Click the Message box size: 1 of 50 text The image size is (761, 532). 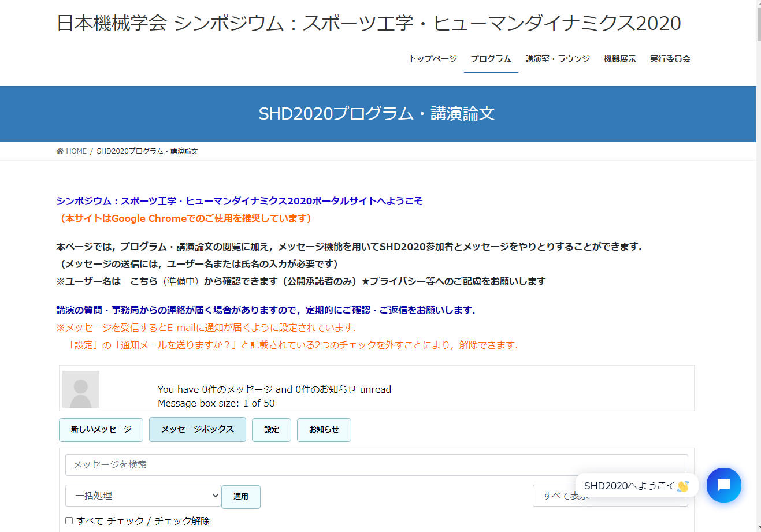click(x=216, y=403)
